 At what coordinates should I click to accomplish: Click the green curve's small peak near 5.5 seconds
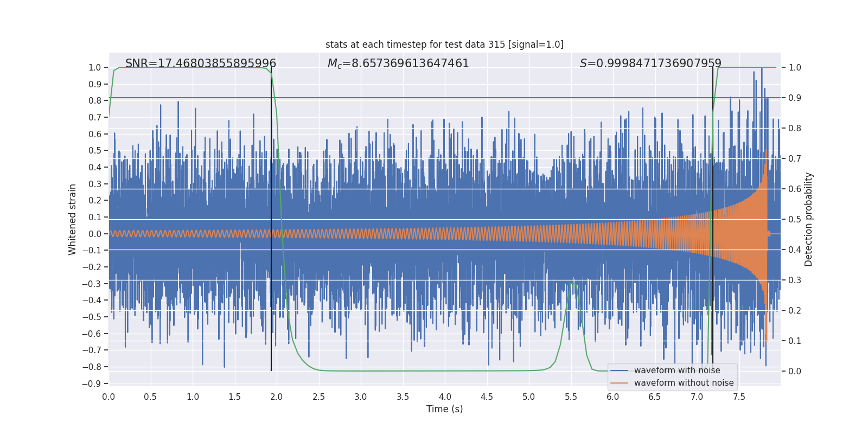tap(573, 283)
